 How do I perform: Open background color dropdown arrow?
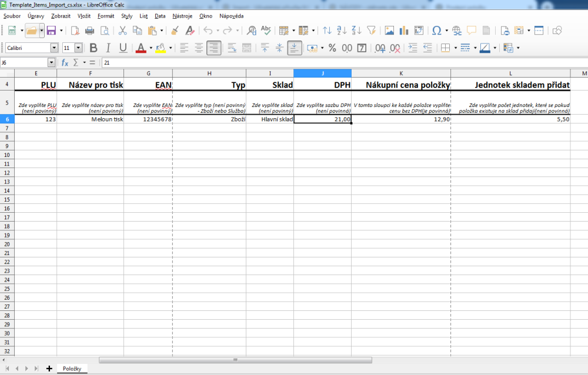tap(171, 48)
